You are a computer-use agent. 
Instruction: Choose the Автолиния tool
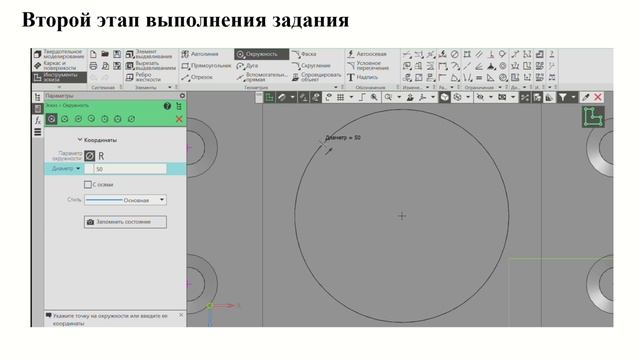tap(200, 54)
